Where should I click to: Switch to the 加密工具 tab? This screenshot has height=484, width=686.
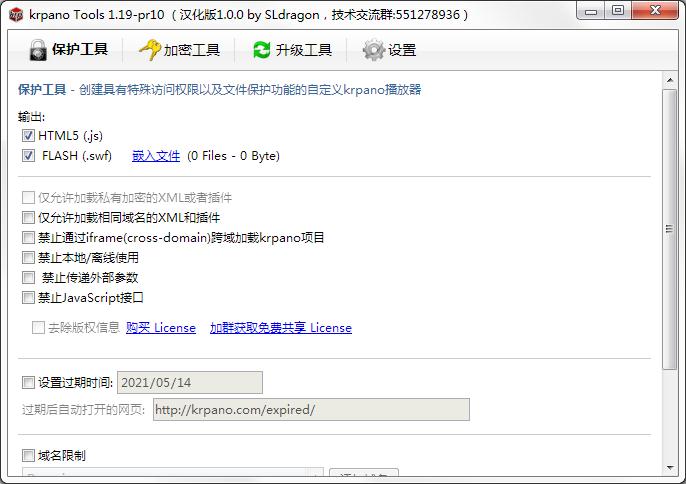click(179, 50)
